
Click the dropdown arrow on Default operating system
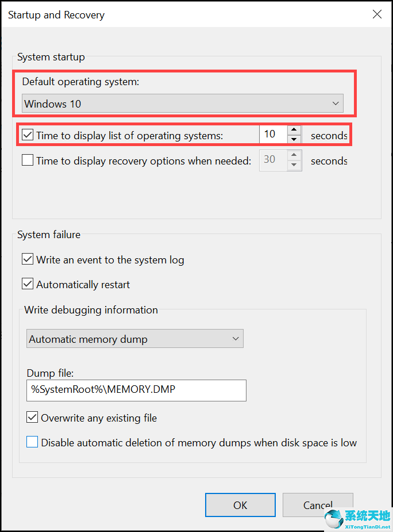click(x=336, y=104)
